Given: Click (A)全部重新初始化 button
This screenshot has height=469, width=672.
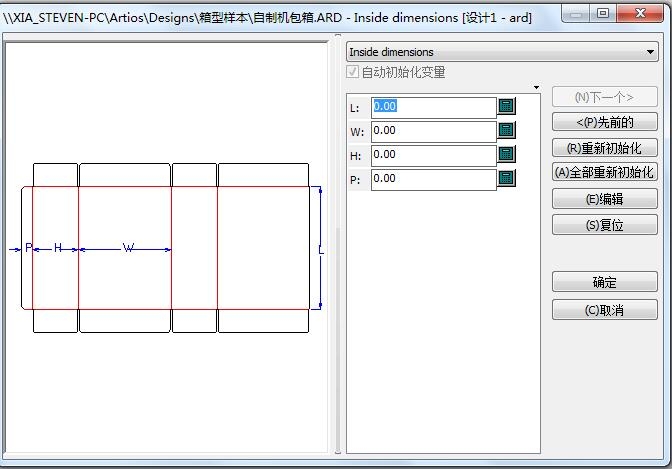Looking at the screenshot, I should 604,172.
